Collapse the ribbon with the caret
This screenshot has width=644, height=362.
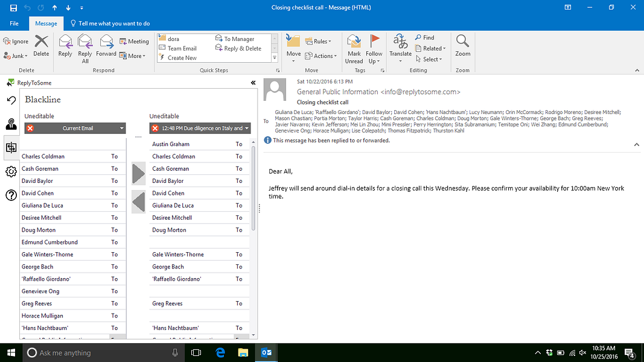(637, 70)
